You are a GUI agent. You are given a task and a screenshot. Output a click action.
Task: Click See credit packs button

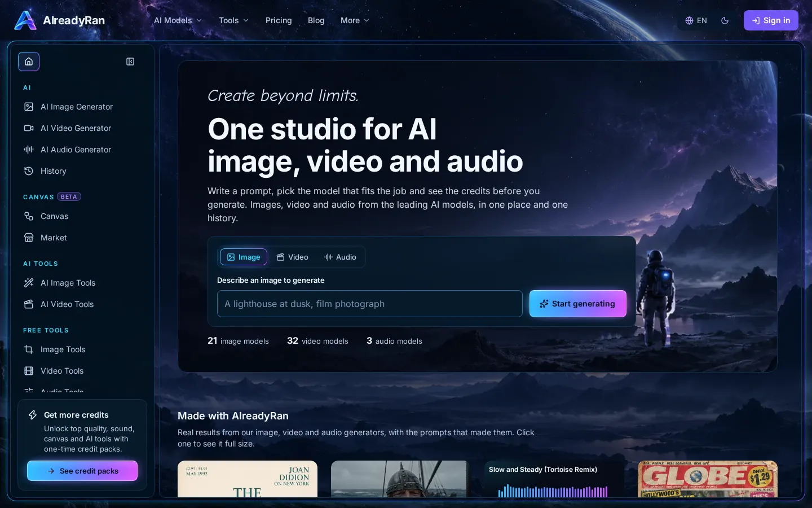tap(82, 471)
